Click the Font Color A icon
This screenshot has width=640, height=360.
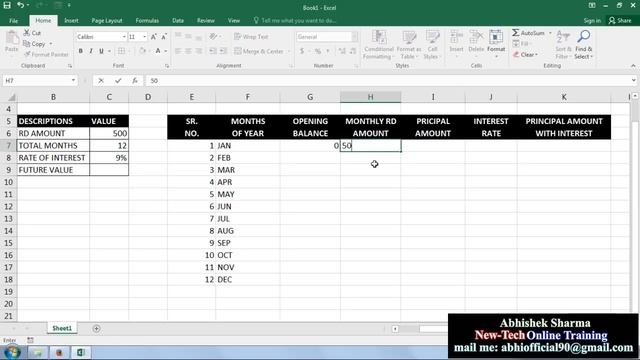[x=158, y=51]
